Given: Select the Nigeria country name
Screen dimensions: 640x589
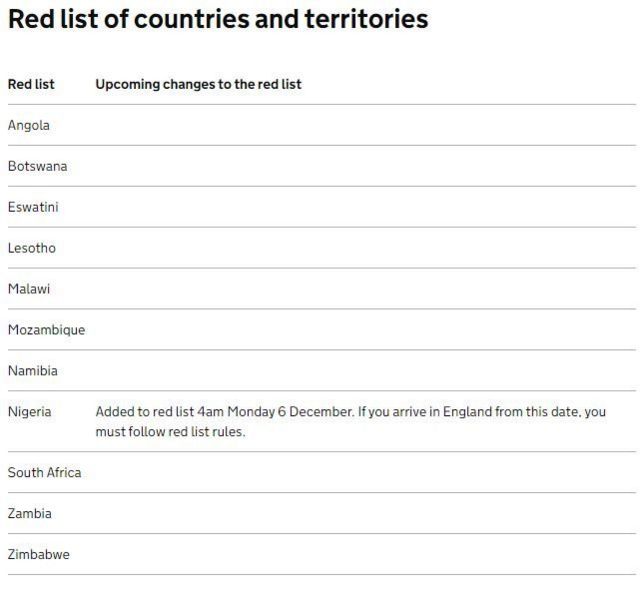Looking at the screenshot, I should (x=29, y=412).
